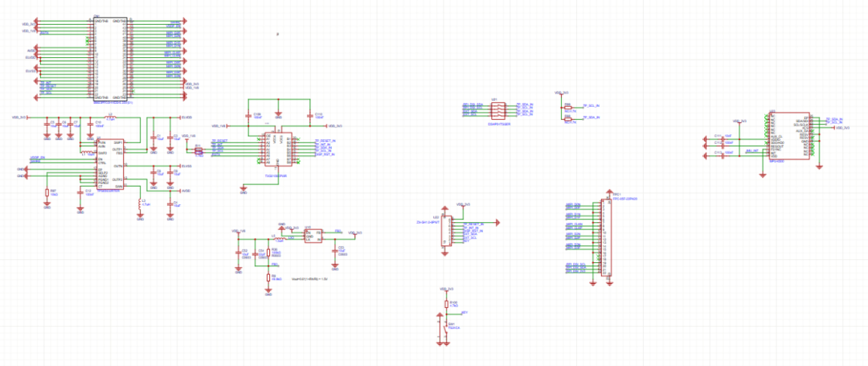The width and height of the screenshot is (868, 366).
Task: Select inductor L3 4.7uH symbol
Action: click(140, 203)
